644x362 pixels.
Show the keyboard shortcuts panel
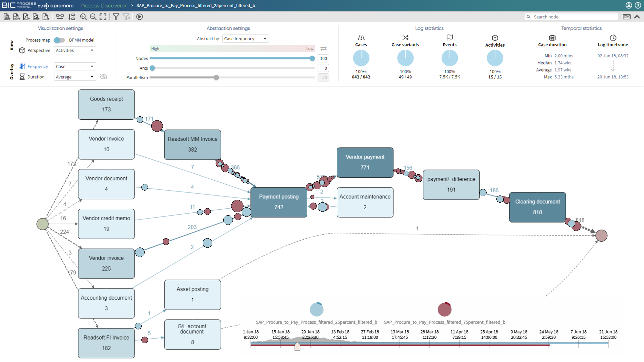coord(627,17)
